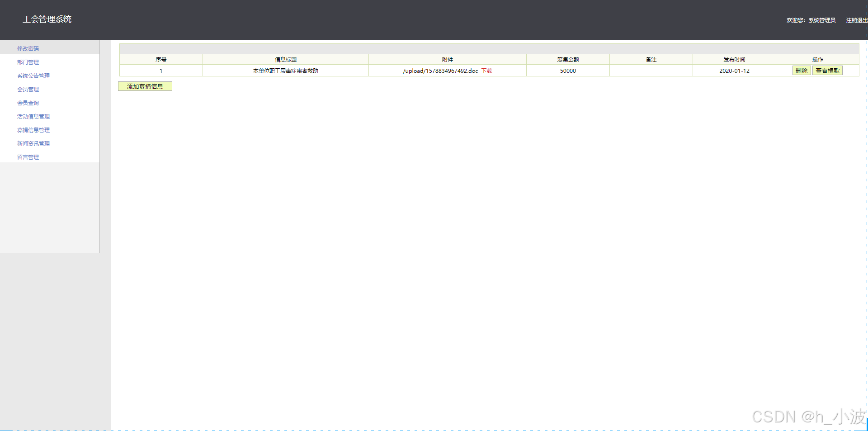Open the 会员查询 section
The height and width of the screenshot is (431, 868).
click(28, 103)
